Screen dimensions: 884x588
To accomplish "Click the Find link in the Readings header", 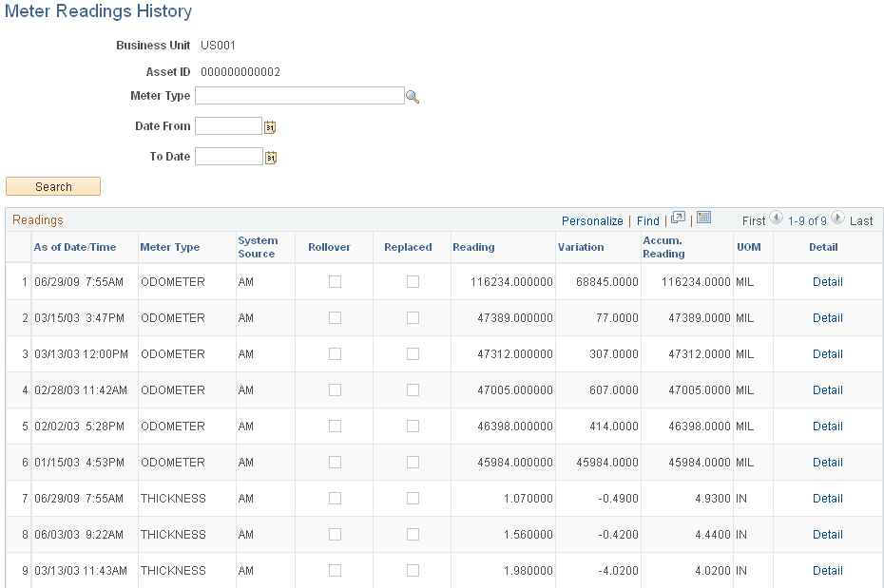I will [x=648, y=220].
